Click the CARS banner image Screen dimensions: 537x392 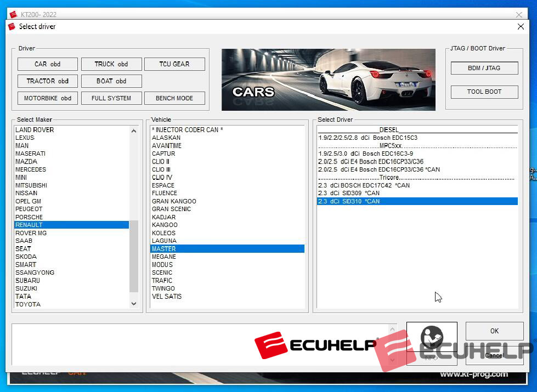pyautogui.click(x=329, y=79)
